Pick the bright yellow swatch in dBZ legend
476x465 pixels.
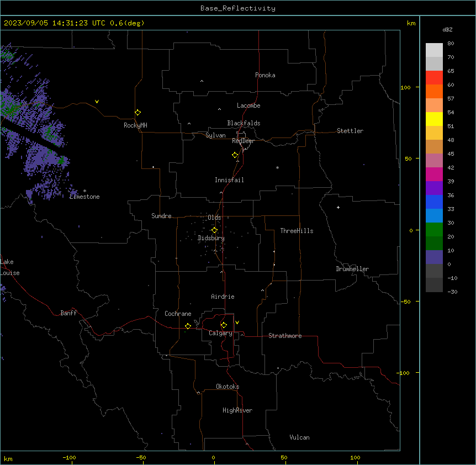[x=434, y=119]
